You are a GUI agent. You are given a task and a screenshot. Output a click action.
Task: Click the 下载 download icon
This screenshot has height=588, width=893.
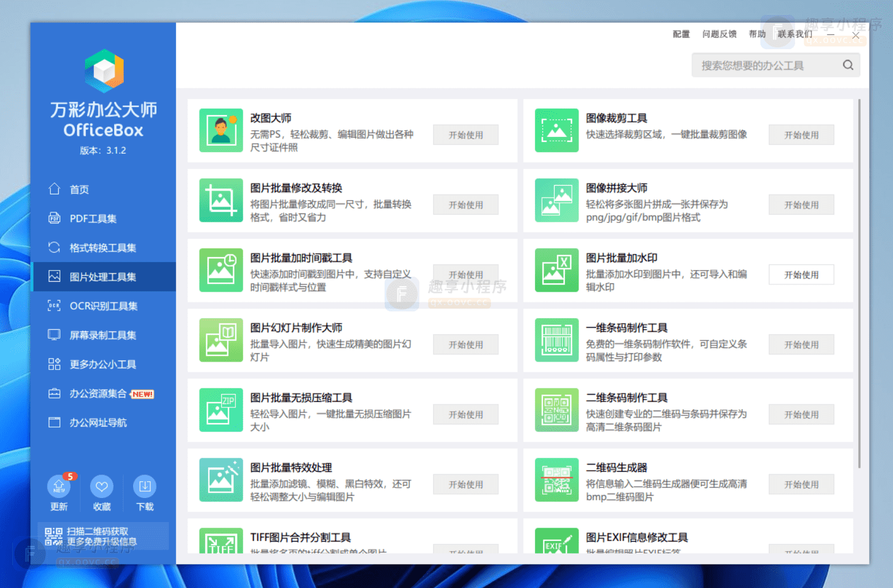[x=145, y=486]
